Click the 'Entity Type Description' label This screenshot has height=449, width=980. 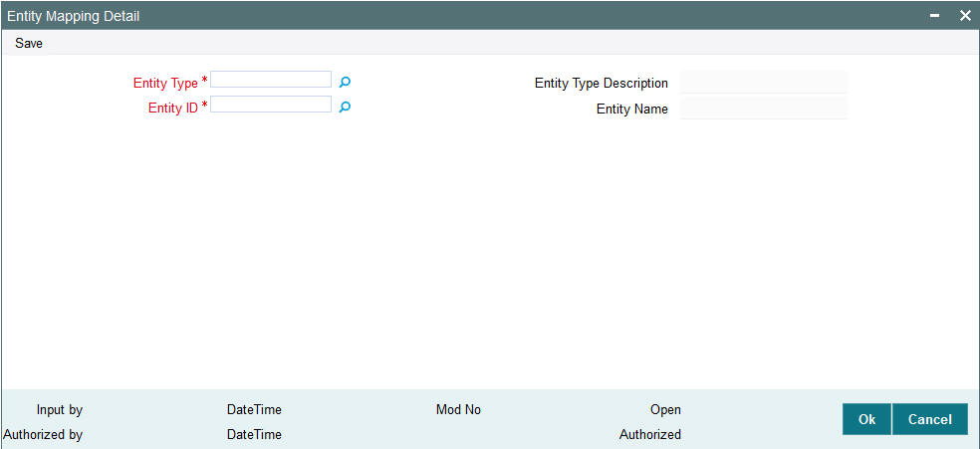click(x=602, y=83)
